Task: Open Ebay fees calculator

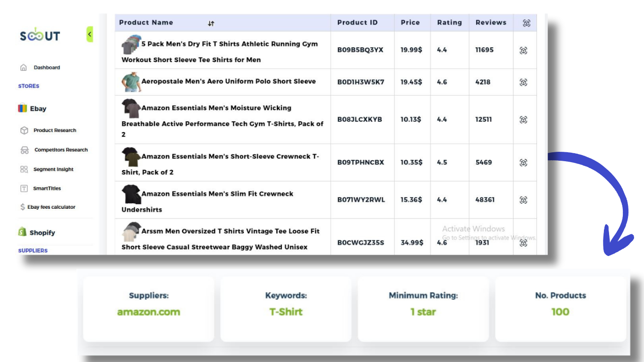Action: (x=51, y=207)
